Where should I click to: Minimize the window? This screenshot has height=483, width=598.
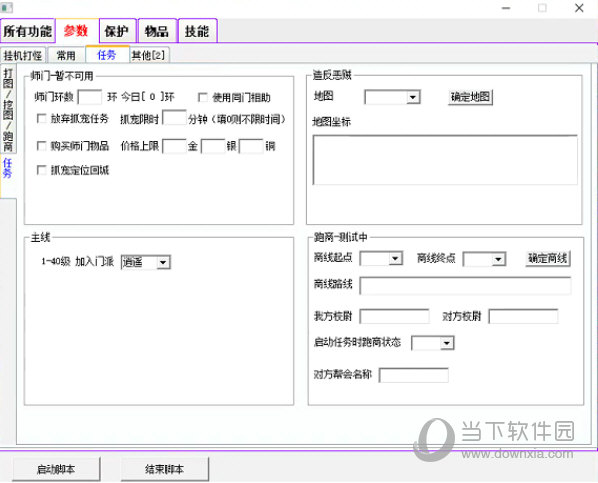click(x=506, y=8)
